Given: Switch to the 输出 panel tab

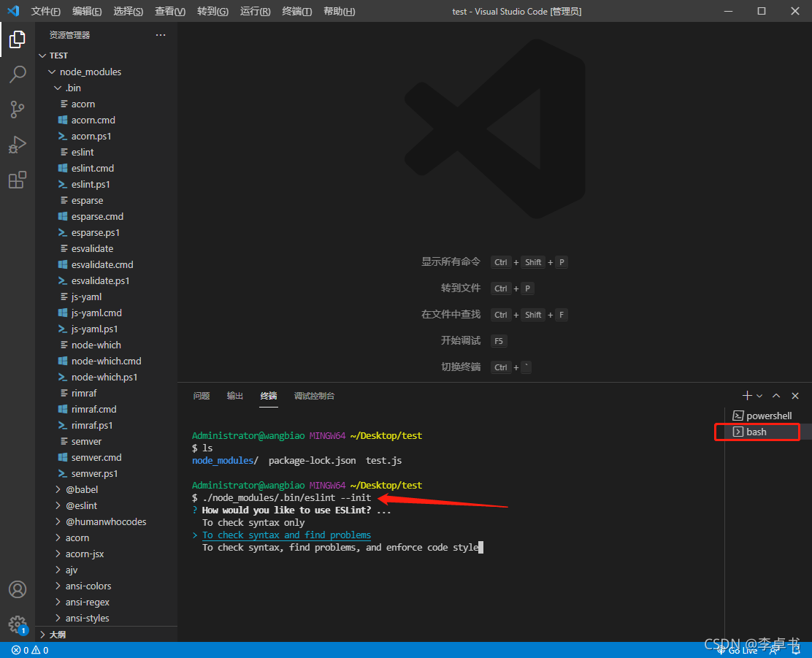Looking at the screenshot, I should pyautogui.click(x=234, y=396).
